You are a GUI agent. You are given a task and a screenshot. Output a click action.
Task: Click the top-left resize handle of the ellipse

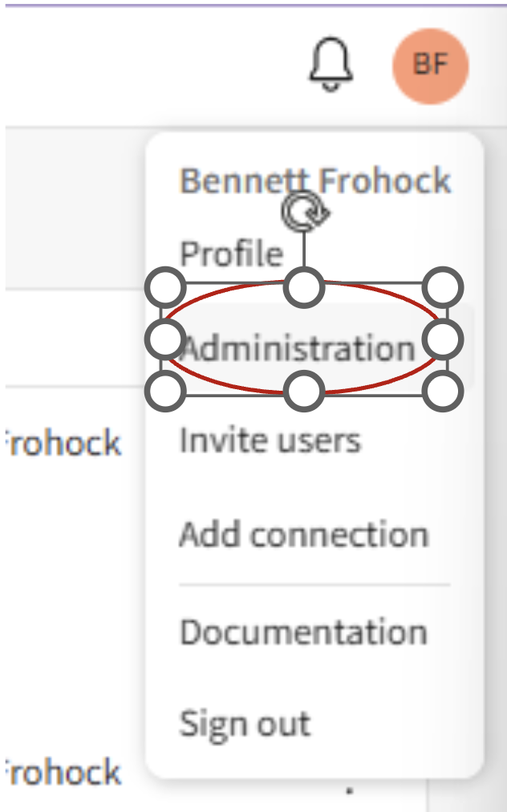click(x=165, y=286)
